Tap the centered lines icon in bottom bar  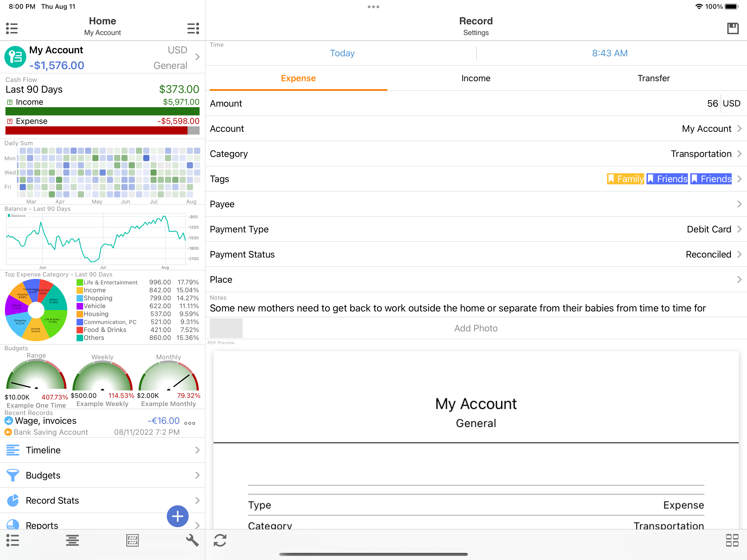tap(72, 540)
